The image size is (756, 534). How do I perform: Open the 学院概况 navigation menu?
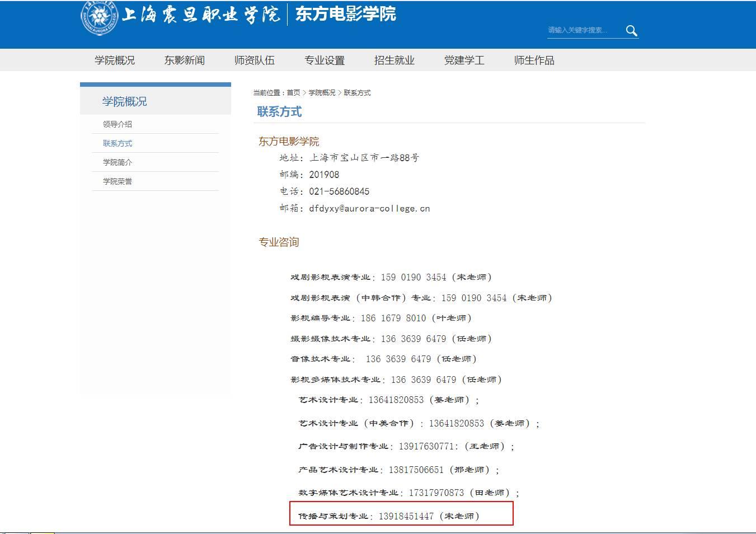[115, 60]
